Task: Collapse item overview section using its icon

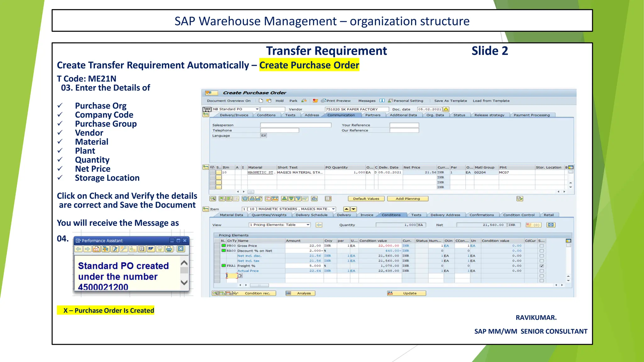Action: point(206,167)
